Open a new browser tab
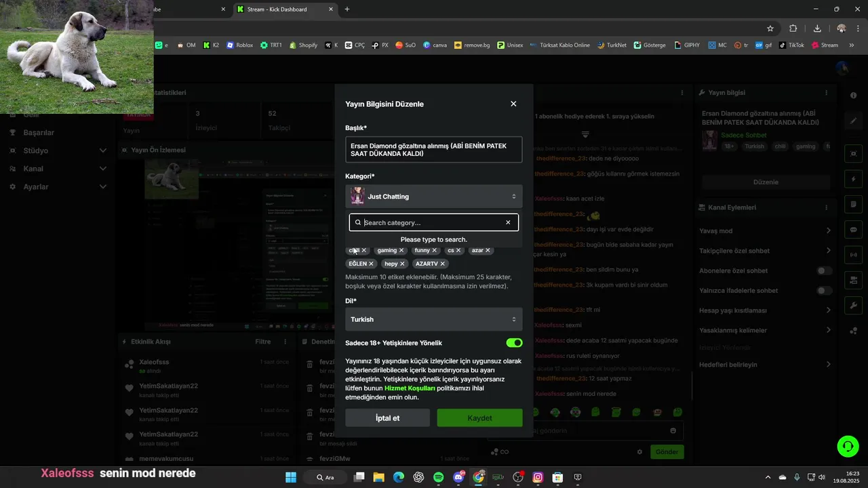 pos(347,9)
